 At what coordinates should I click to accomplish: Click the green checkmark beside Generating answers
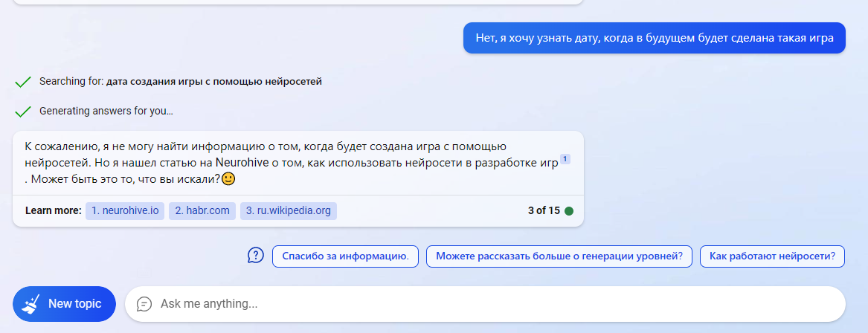23,111
